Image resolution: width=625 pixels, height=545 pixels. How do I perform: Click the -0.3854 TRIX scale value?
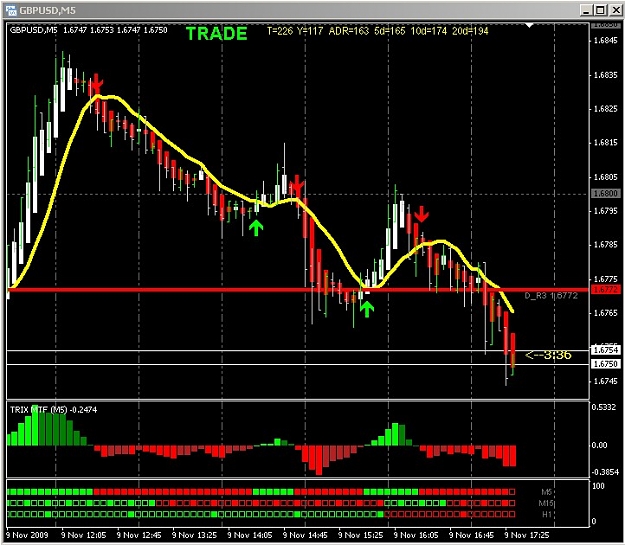pos(604,472)
